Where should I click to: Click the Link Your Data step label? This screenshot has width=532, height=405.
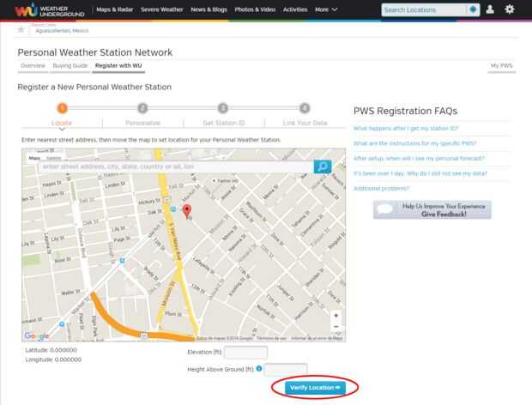tap(305, 123)
